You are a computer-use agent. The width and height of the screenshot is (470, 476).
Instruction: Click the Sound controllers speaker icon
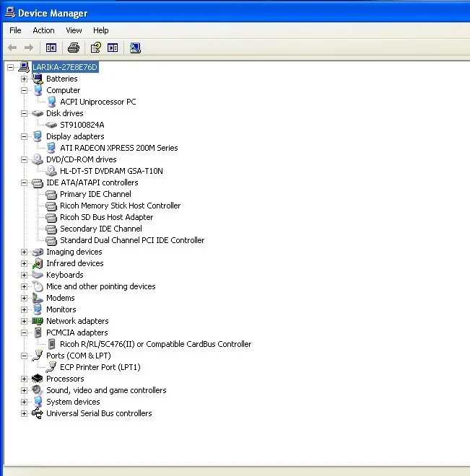[x=38, y=390]
